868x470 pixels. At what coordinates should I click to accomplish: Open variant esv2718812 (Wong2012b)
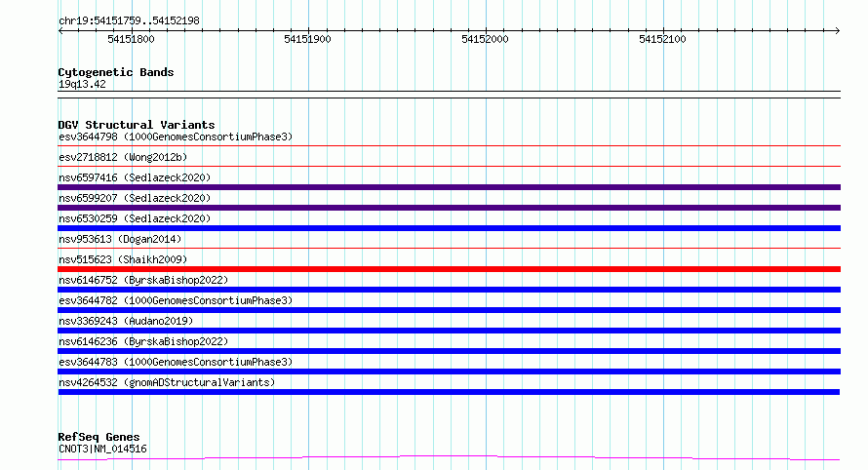tap(123, 157)
